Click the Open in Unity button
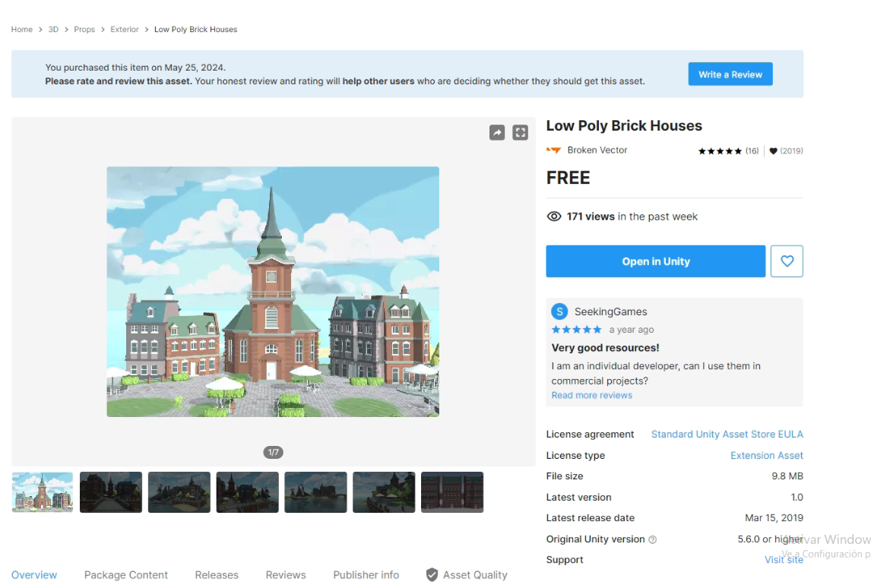This screenshot has width=871, height=588. pos(655,261)
